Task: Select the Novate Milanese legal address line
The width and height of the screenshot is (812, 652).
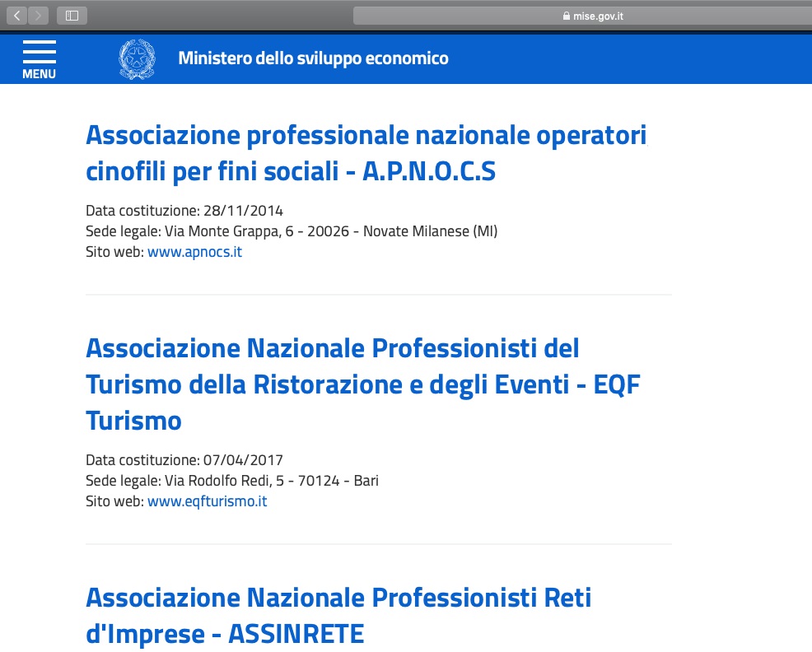Action: pyautogui.click(x=292, y=231)
